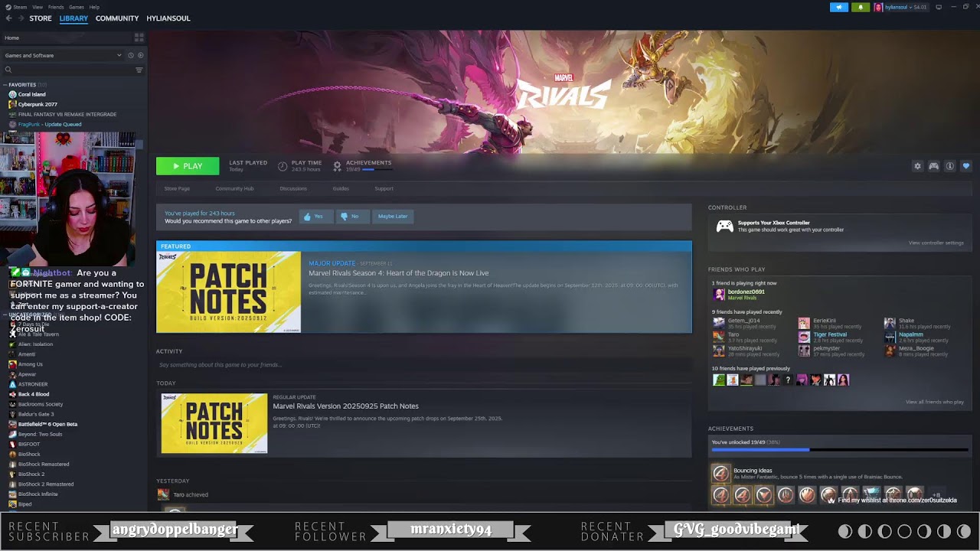Click the achievements progress bar
This screenshot has width=980, height=551.
(x=840, y=450)
